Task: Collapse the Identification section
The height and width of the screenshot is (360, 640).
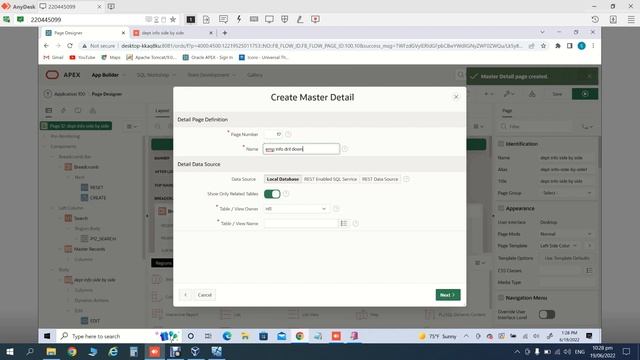Action: coord(501,144)
